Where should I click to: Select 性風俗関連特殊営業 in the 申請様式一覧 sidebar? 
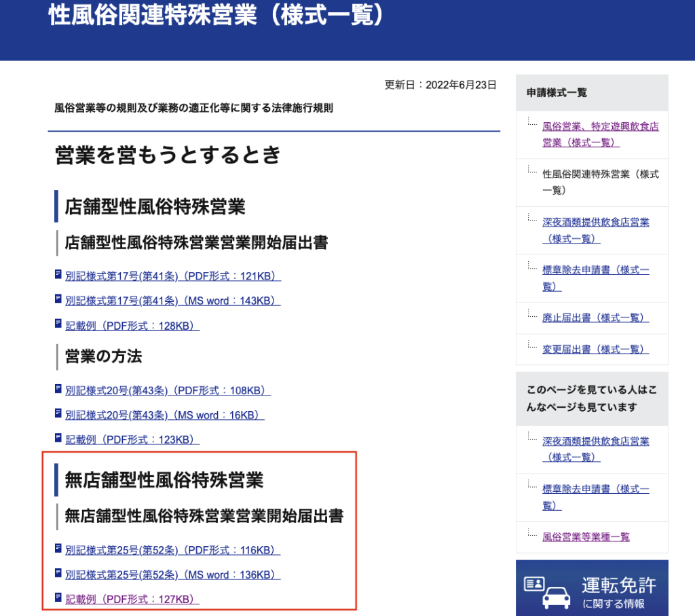click(x=600, y=182)
